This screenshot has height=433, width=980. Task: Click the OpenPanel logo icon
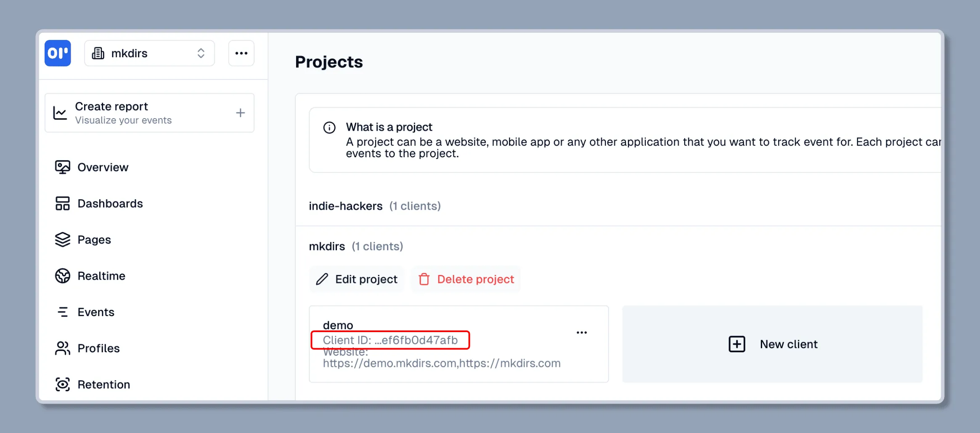click(x=58, y=53)
